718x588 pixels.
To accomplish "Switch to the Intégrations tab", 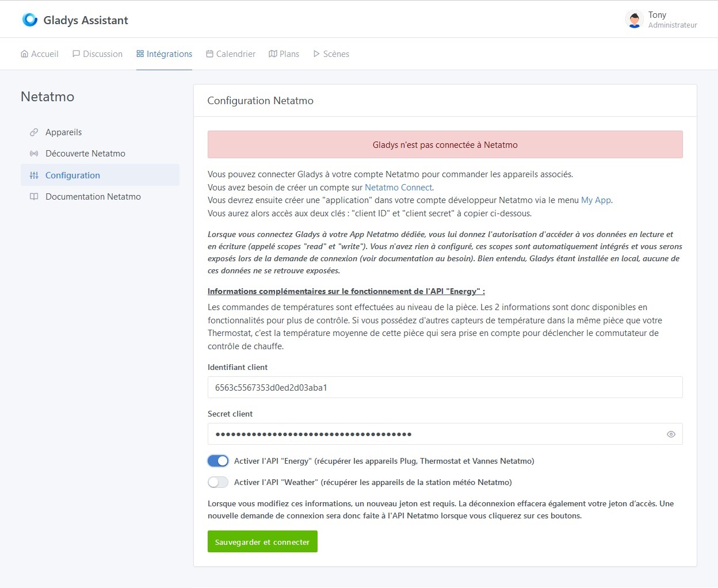I will [x=164, y=53].
